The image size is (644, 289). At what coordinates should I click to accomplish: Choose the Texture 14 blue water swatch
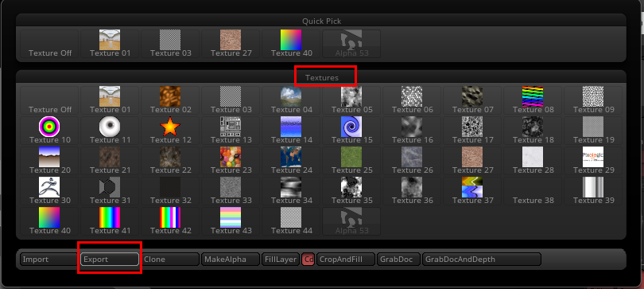pos(291,131)
